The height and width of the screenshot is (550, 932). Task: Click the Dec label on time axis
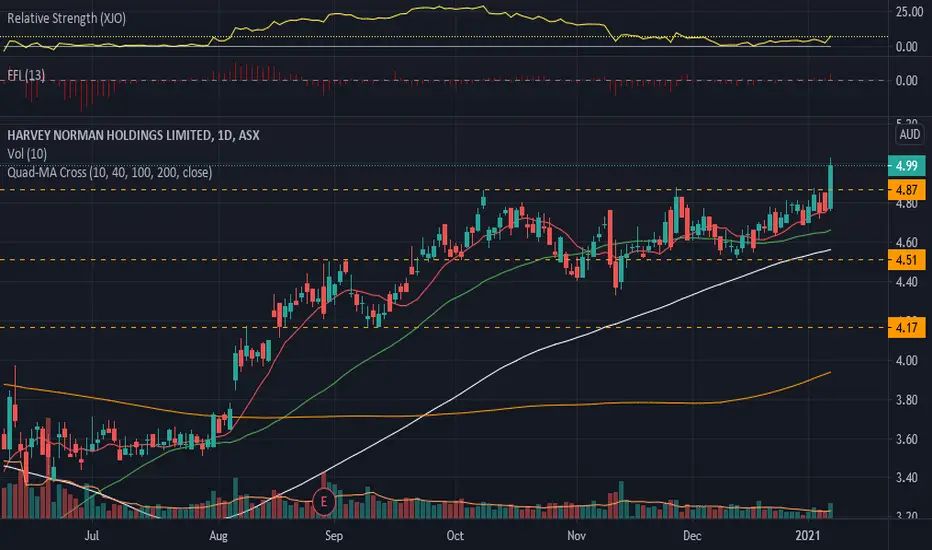(x=692, y=536)
